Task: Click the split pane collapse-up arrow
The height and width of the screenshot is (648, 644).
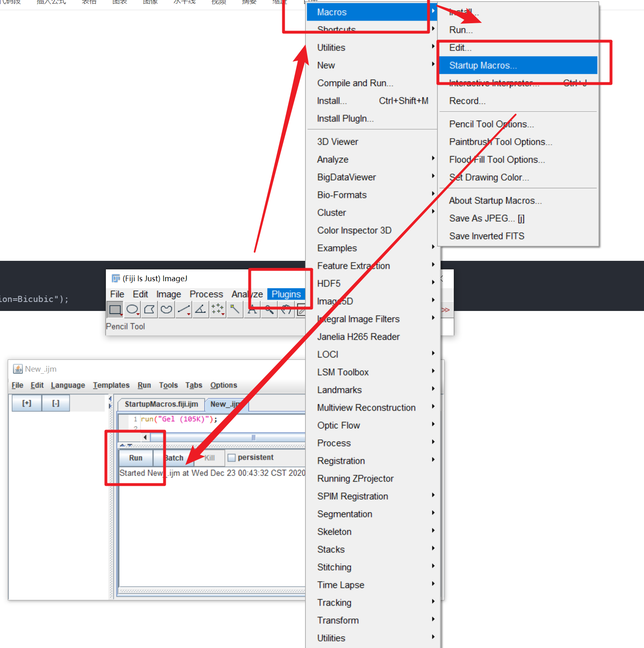Action: pyautogui.click(x=122, y=445)
